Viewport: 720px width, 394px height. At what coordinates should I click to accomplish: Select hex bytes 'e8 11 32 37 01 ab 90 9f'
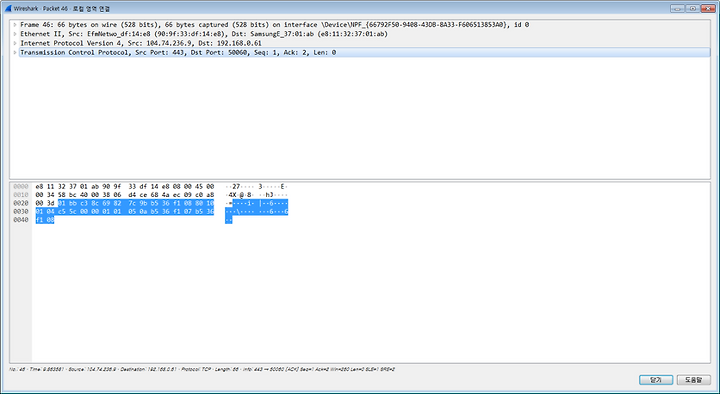click(x=78, y=186)
